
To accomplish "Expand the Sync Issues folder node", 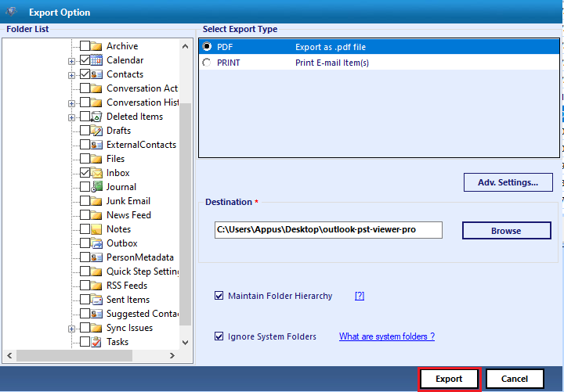I will pyautogui.click(x=72, y=329).
